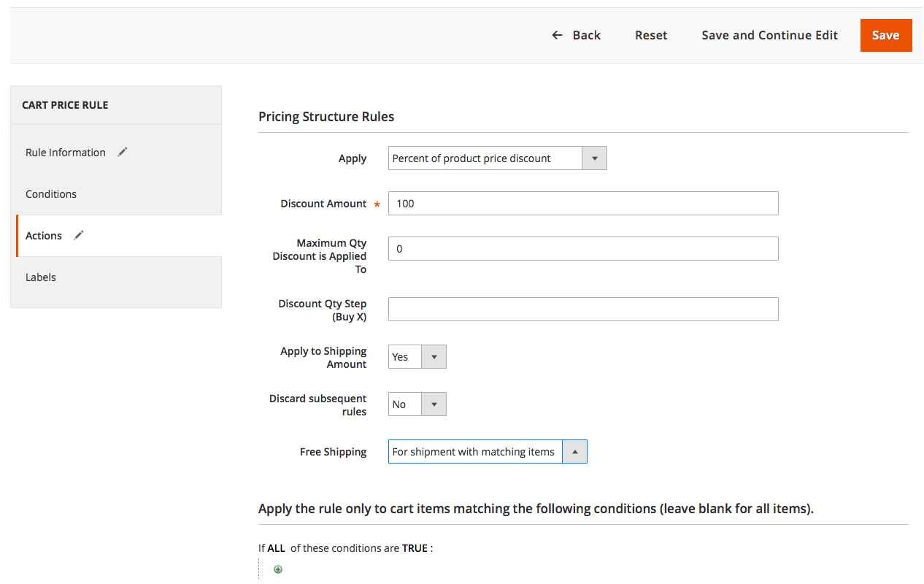
Task: Click the ALL link in conditions
Action: pyautogui.click(x=276, y=548)
